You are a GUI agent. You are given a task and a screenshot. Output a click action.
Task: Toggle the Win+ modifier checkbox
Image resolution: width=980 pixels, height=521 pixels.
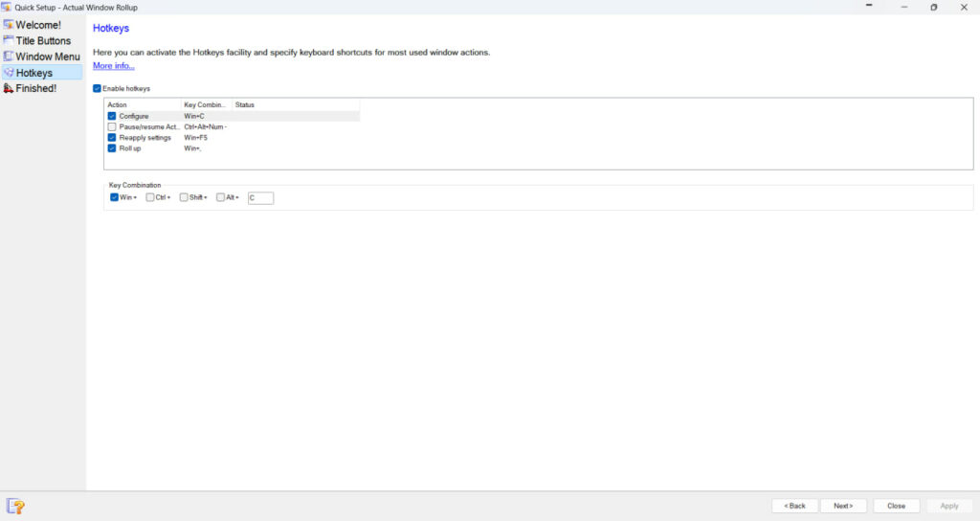115,197
